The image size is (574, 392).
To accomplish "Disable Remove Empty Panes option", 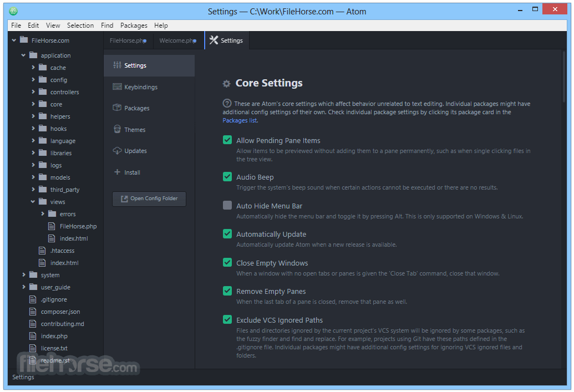I will click(x=227, y=291).
